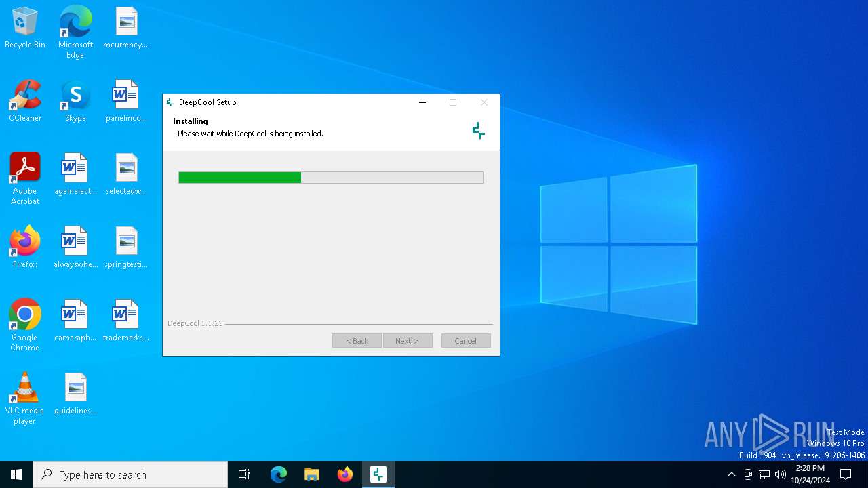Cancel the DeepCool installation
Screen dimensions: 868x488
[466, 341]
